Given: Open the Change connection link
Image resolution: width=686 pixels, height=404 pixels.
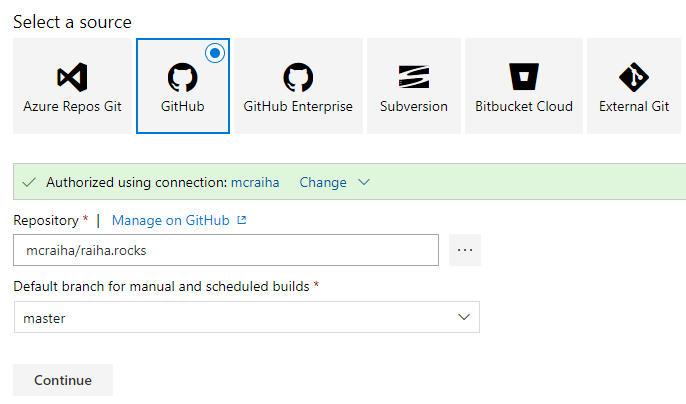Looking at the screenshot, I should click(x=323, y=182).
